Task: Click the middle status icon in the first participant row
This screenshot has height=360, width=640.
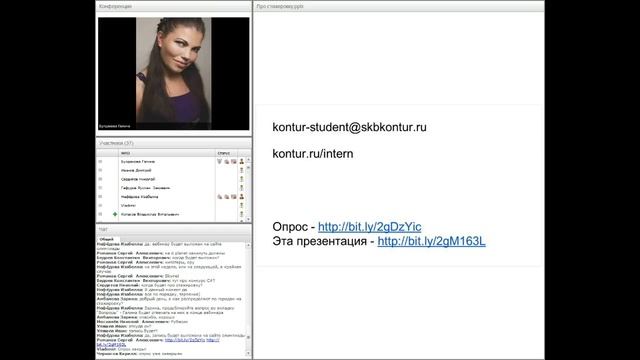Action: point(227,162)
